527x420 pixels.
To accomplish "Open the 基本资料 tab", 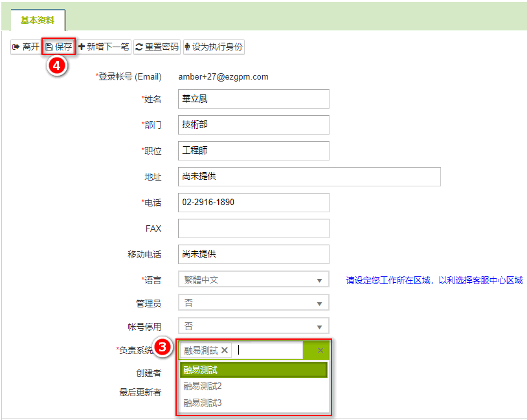I will pos(38,20).
